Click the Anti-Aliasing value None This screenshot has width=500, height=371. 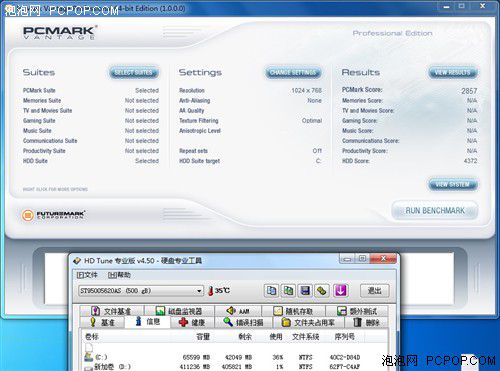314,100
